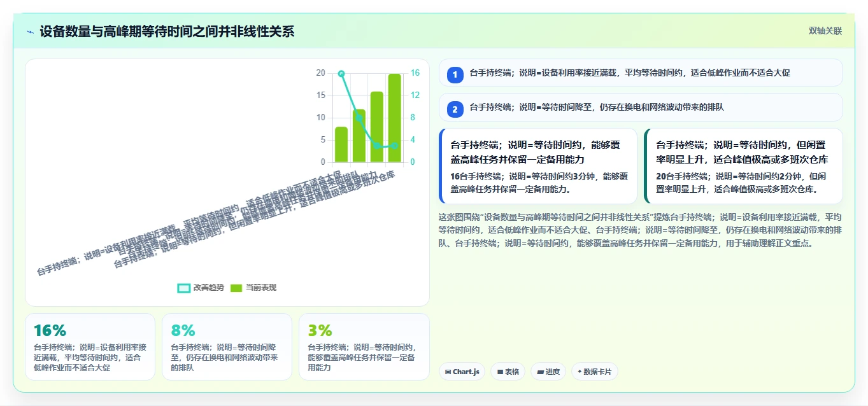Click the shortest green bar in chart

pyautogui.click(x=341, y=144)
